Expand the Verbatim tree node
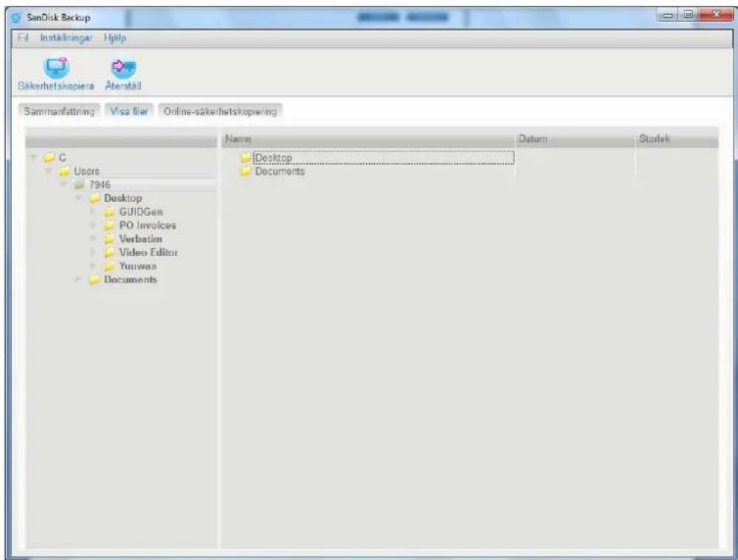Image resolution: width=738 pixels, height=560 pixels. pos(93,238)
